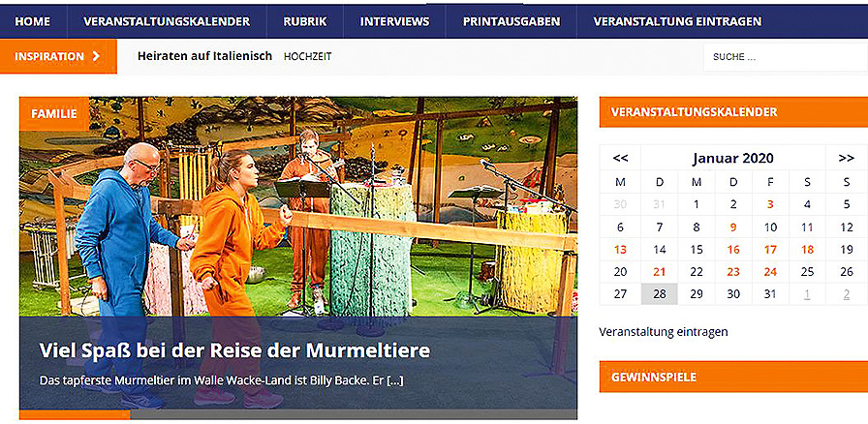Click the Veranstaltung eintragen link below calendar

(x=664, y=332)
